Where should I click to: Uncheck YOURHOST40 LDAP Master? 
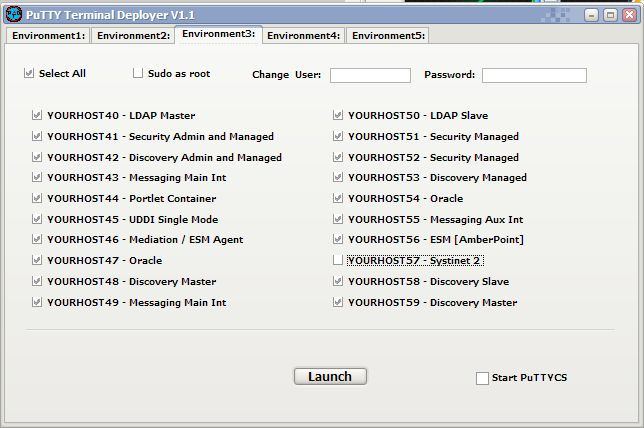(37, 116)
